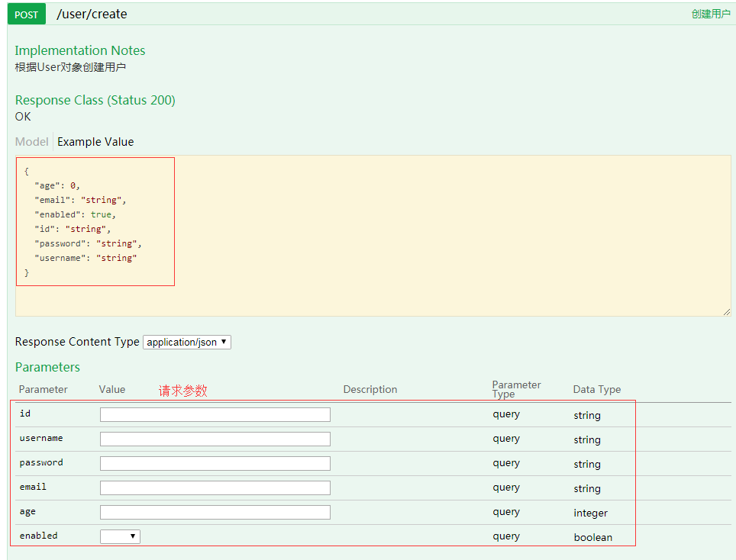
Task: Click the 创建用户 summary link
Action: point(710,14)
